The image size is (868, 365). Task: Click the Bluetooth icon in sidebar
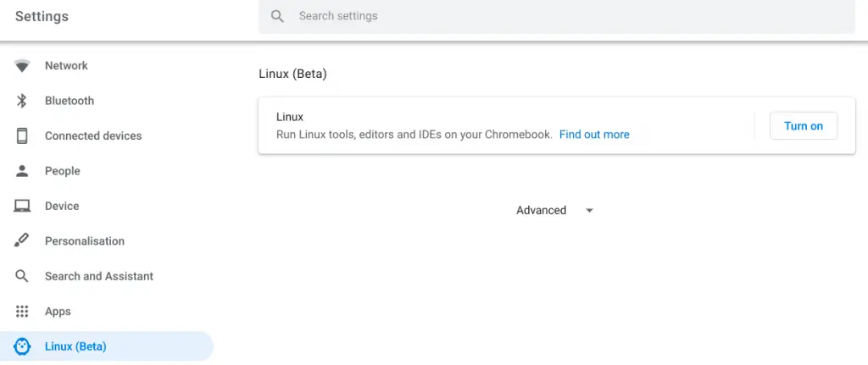click(22, 101)
